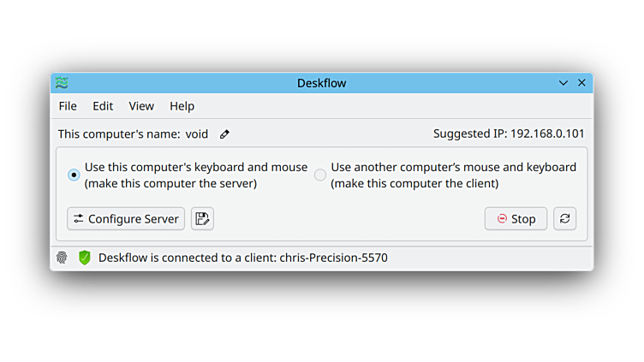Image resolution: width=644 pixels, height=362 pixels.
Task: Click the Deskflow window title text
Action: point(321,83)
